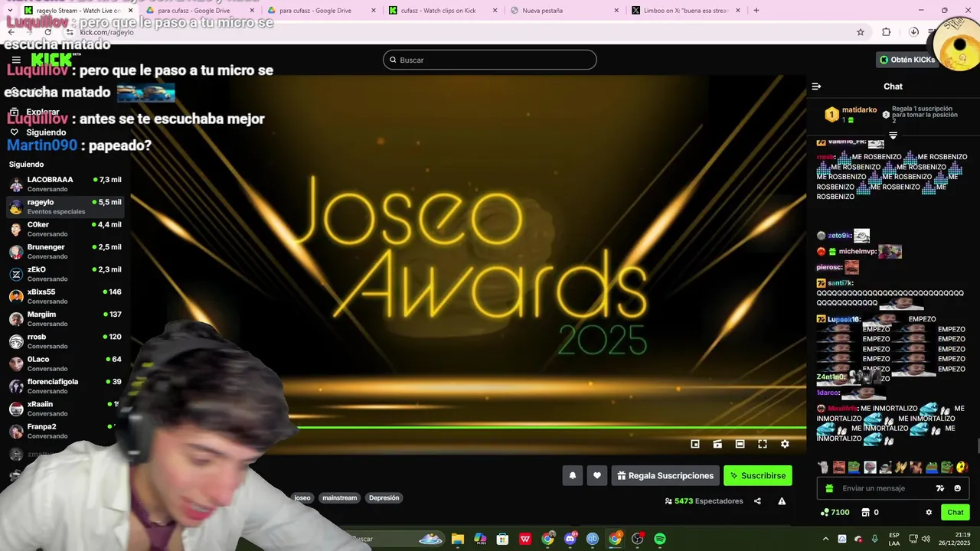Open the Depresión tag
Viewport: 980px width, 551px height.
(x=384, y=497)
